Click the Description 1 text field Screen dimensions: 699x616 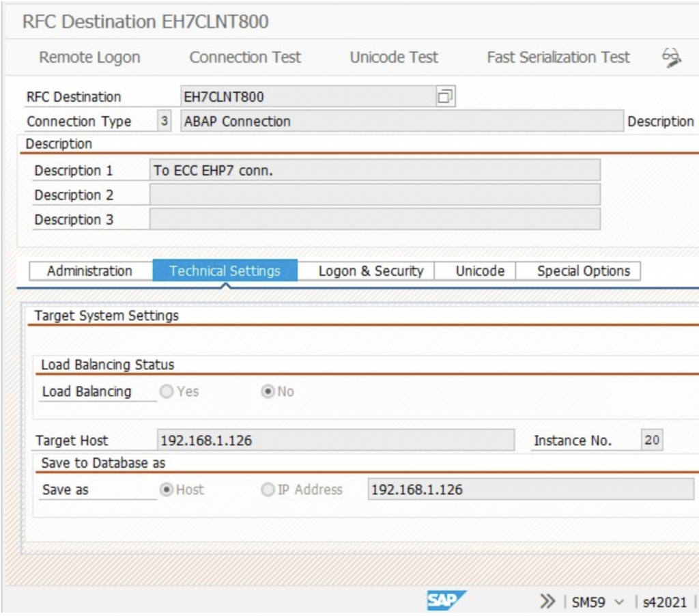coord(375,170)
